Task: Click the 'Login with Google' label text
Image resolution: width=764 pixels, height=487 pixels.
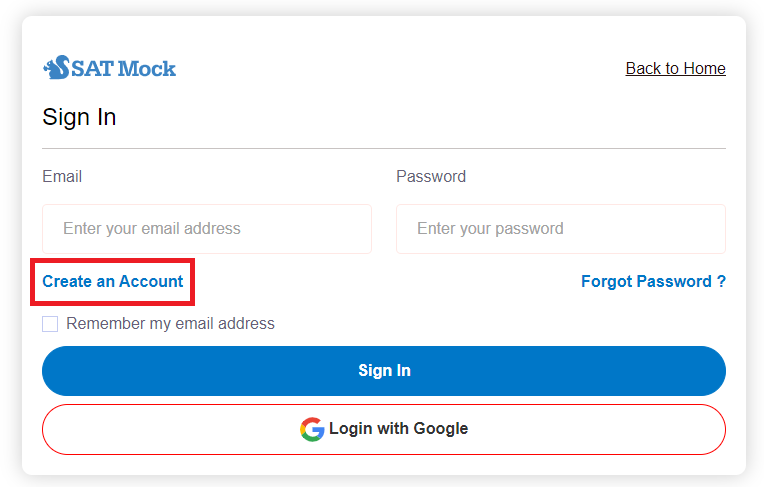Action: (398, 429)
